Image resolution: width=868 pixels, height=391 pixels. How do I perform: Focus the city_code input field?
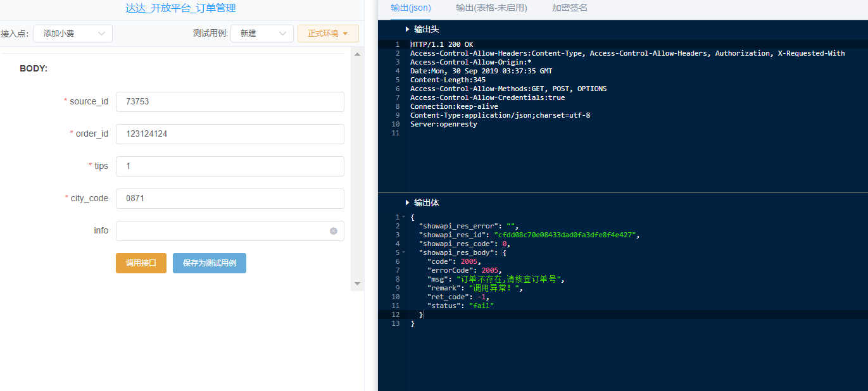(x=230, y=198)
